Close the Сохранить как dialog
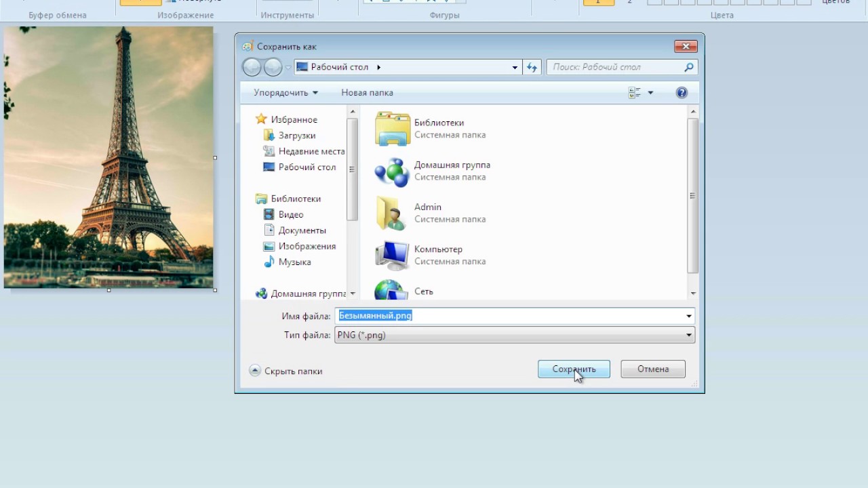The height and width of the screenshot is (488, 868). [x=686, y=47]
